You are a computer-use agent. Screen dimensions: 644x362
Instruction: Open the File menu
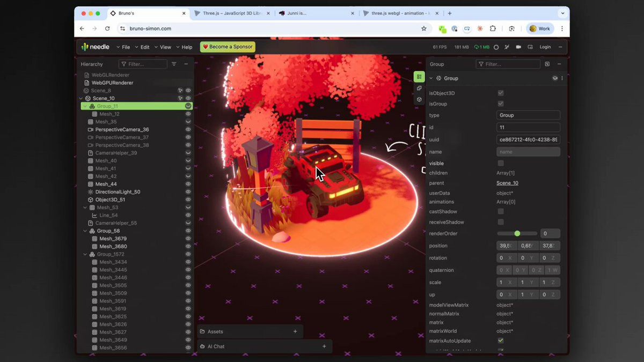coord(123,47)
